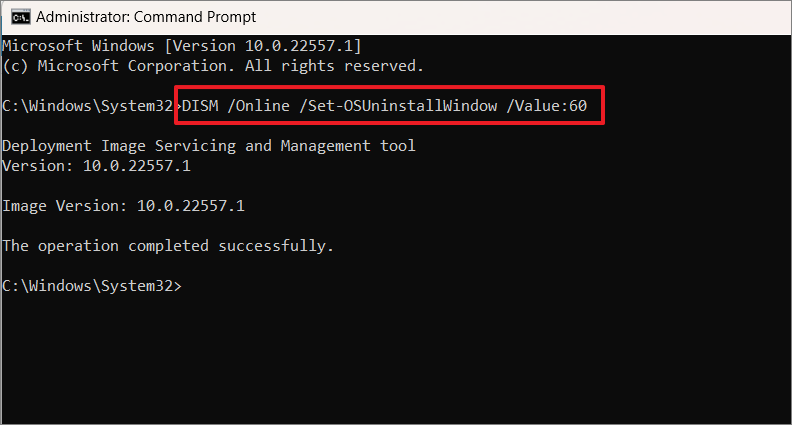792x425 pixels.
Task: Click the /Set-OSUninstallWindow parameter text
Action: pyautogui.click(x=399, y=106)
